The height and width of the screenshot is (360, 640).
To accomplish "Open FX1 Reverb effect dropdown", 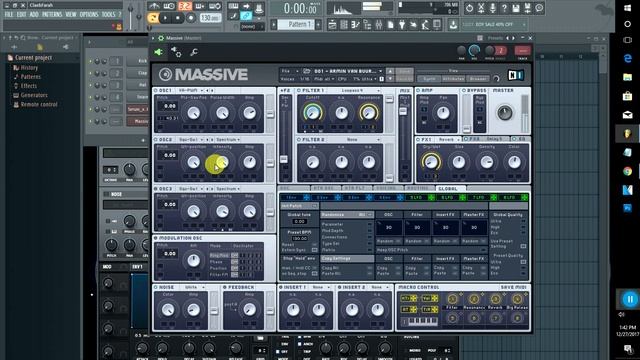I will pyautogui.click(x=448, y=139).
